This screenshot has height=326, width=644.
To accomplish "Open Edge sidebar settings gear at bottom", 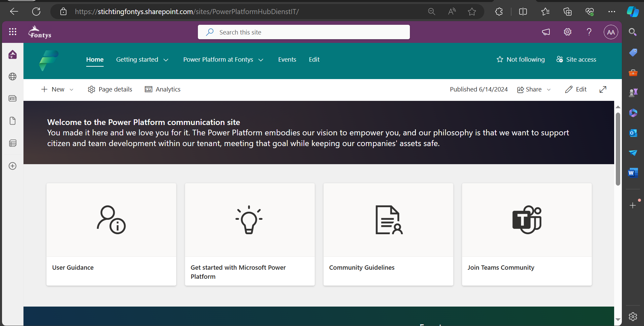I will click(x=633, y=316).
